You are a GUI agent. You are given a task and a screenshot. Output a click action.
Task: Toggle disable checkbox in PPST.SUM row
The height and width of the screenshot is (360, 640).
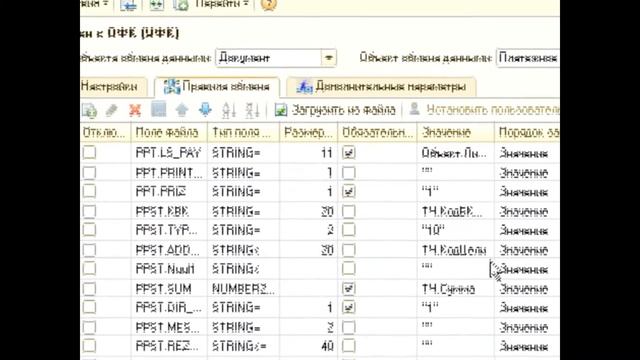pyautogui.click(x=89, y=289)
